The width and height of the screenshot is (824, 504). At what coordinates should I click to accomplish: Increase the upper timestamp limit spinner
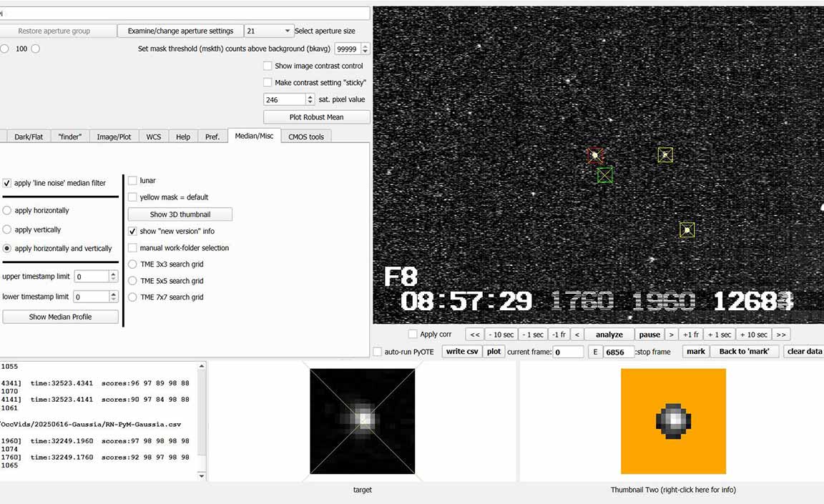[113, 274]
